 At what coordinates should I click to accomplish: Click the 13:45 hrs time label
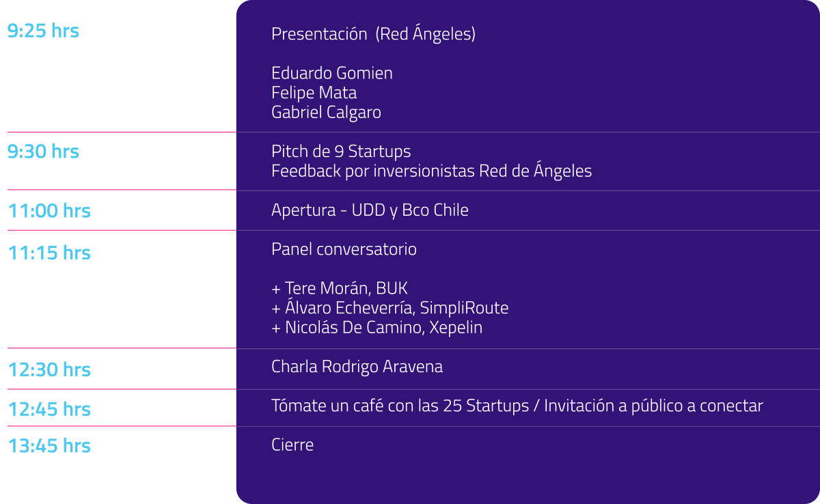click(x=49, y=445)
